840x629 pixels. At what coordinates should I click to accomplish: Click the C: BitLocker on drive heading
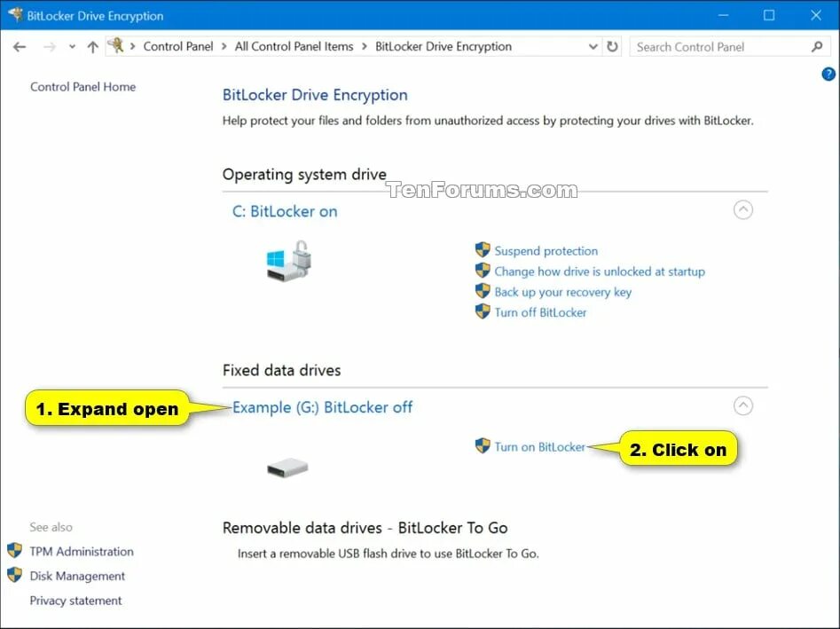[x=285, y=211]
